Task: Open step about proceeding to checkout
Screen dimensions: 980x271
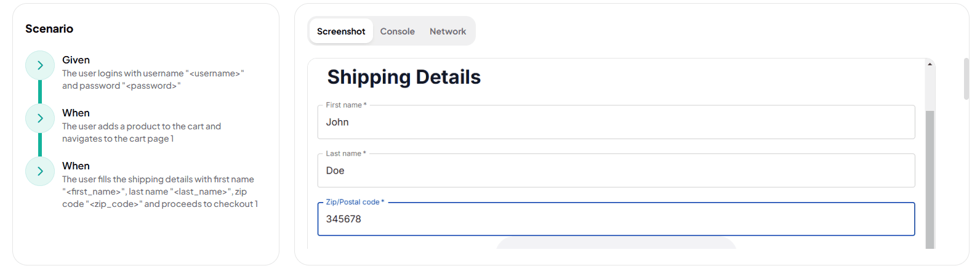Action: point(159,192)
